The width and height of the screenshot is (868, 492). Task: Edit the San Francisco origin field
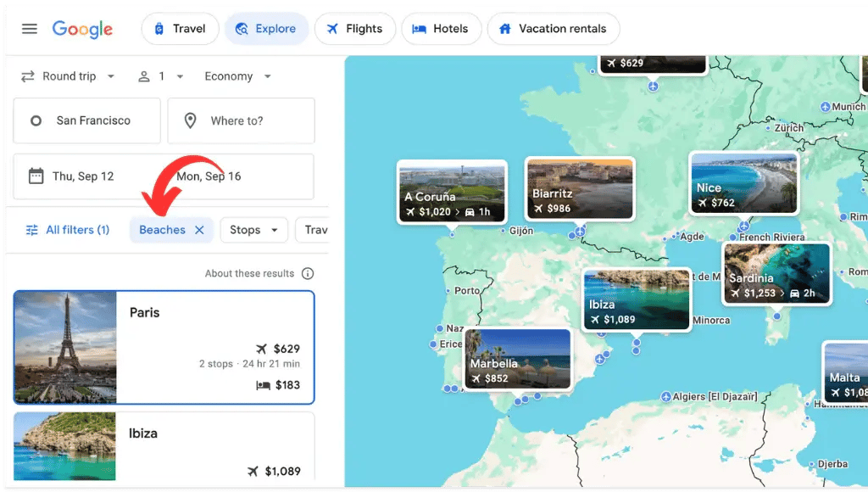click(87, 120)
